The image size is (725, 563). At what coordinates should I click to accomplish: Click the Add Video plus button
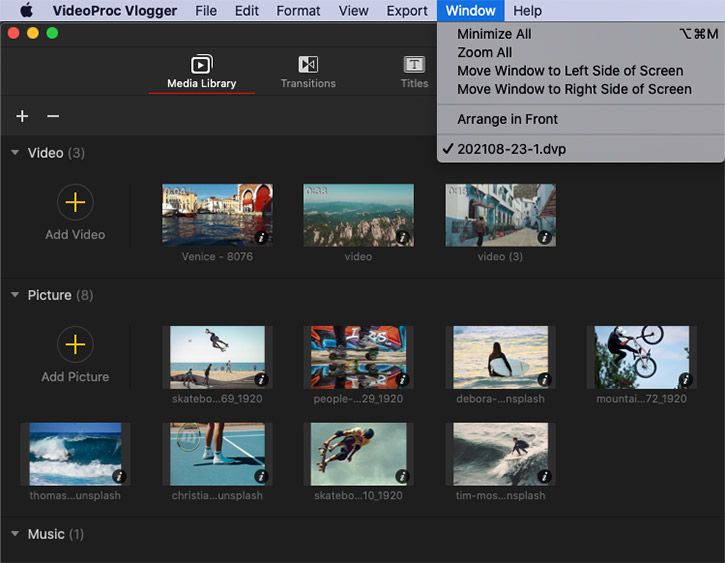75,203
